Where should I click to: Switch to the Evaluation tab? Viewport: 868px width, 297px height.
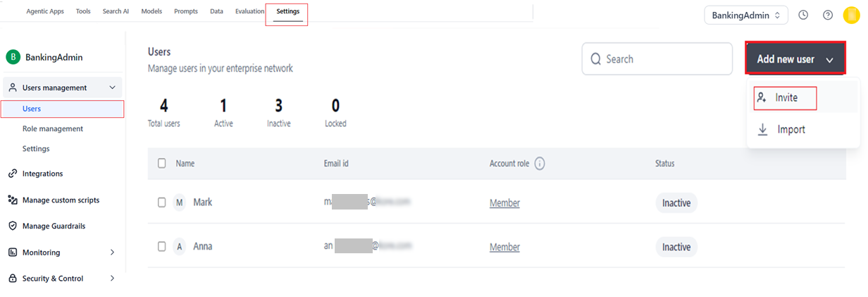pyautogui.click(x=250, y=11)
